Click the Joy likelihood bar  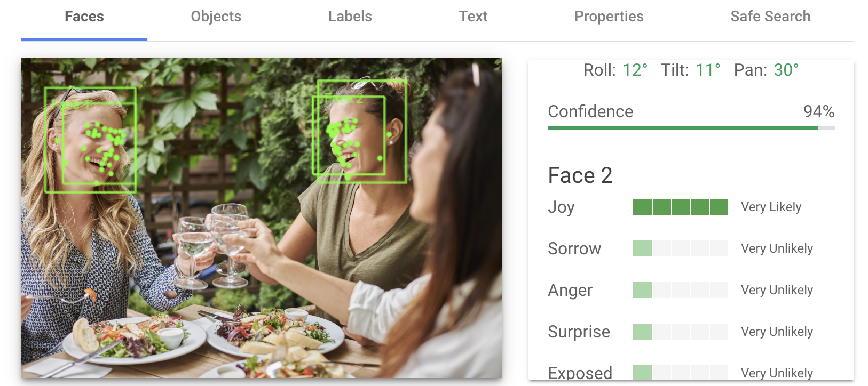(x=681, y=207)
